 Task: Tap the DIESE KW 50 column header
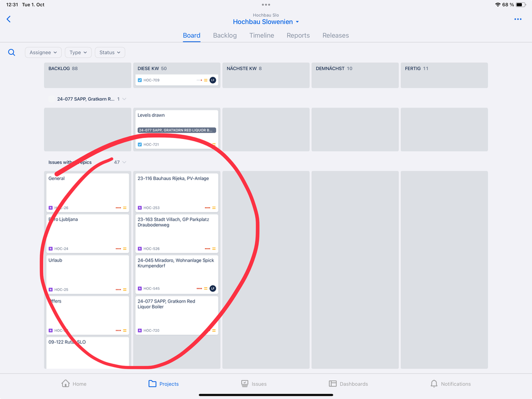tap(152, 69)
